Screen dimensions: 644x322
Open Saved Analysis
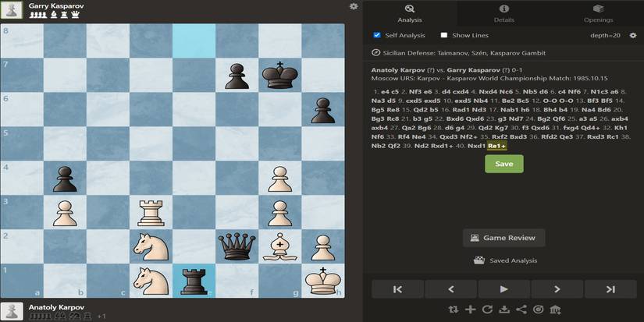[x=505, y=260]
